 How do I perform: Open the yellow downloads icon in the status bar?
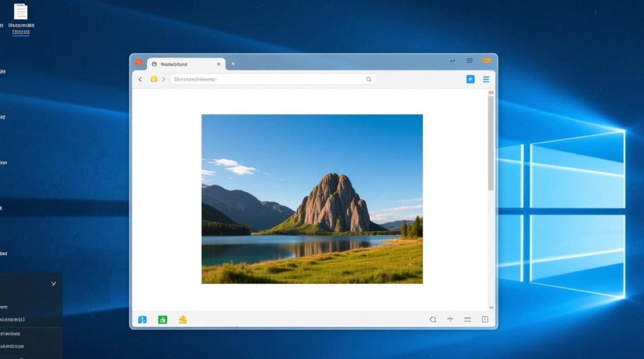pos(182,319)
